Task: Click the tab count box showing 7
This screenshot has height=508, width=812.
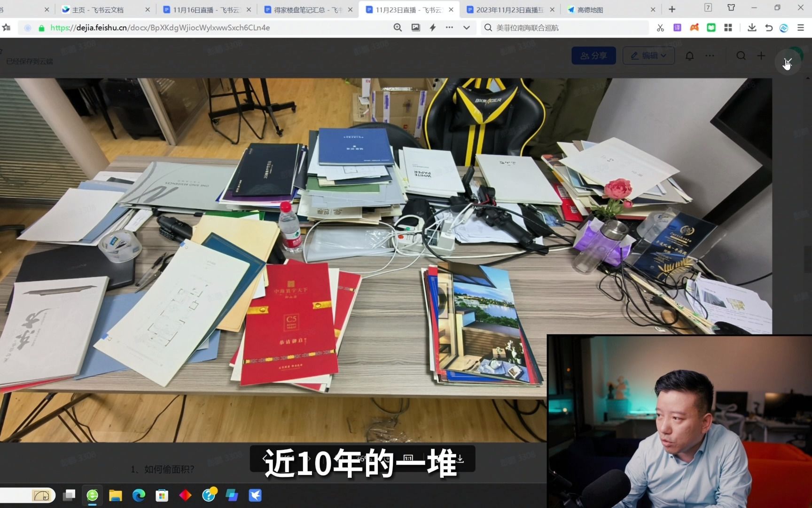Action: [x=708, y=8]
